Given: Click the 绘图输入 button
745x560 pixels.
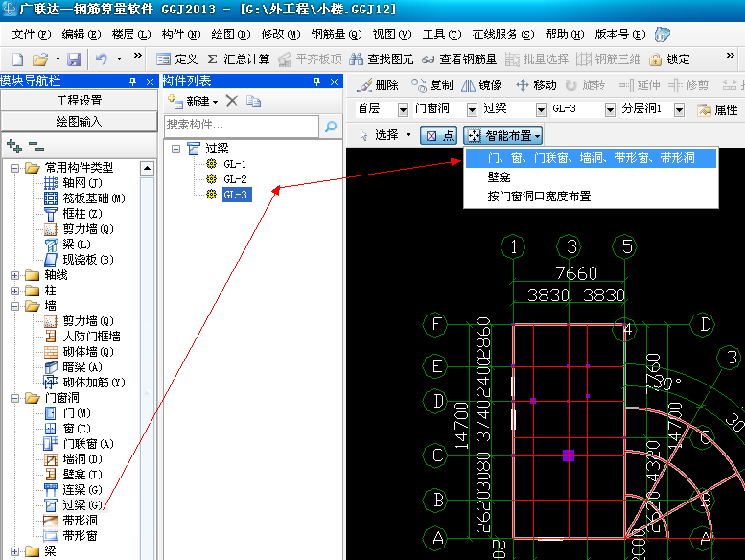Looking at the screenshot, I should [79, 122].
